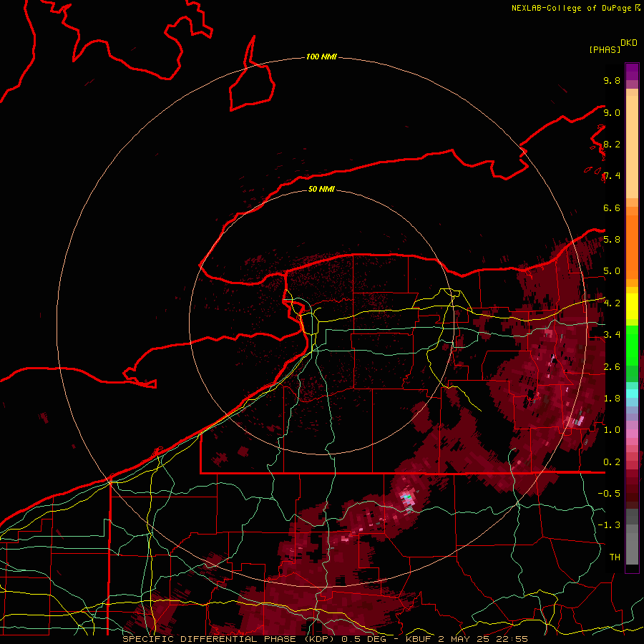The height and width of the screenshot is (644, 644).
Task: Click the -1.3 legend value
Action: [609, 525]
